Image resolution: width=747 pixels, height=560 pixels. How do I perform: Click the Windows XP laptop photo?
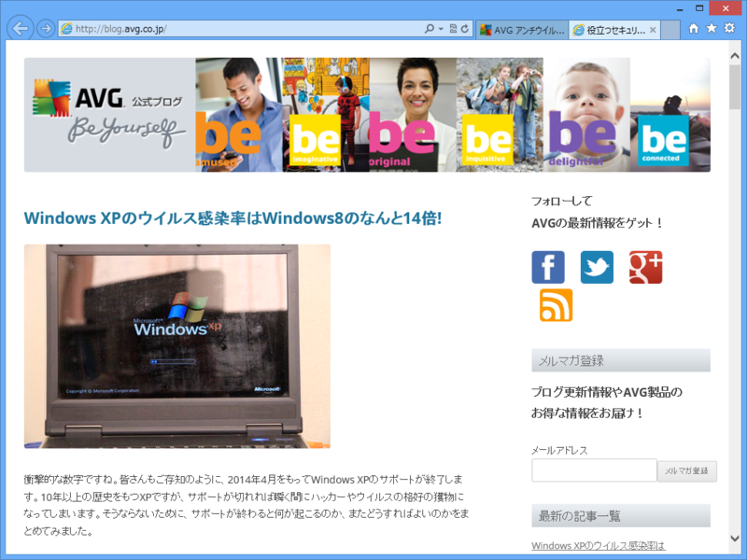pyautogui.click(x=176, y=345)
